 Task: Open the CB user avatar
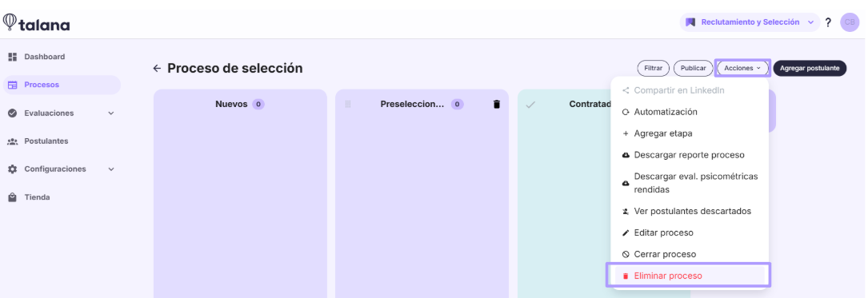(x=850, y=22)
